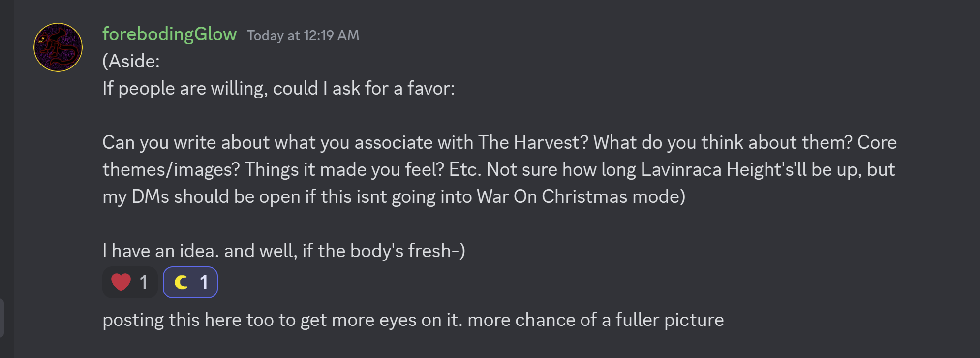Click the 'Today at 12:19 AM' timestamp
980x358 pixels.
click(x=303, y=35)
